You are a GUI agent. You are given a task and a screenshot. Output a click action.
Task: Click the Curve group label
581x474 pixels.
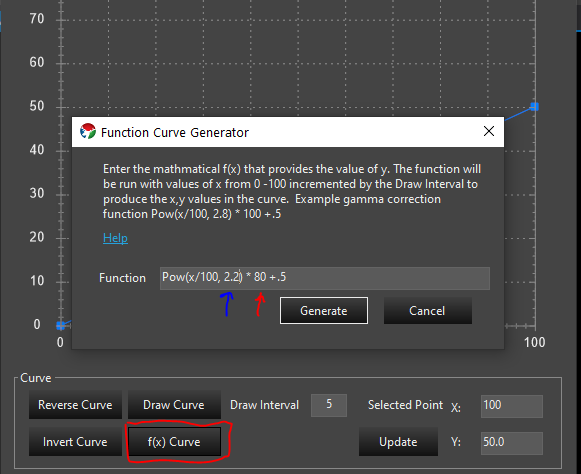tap(36, 378)
